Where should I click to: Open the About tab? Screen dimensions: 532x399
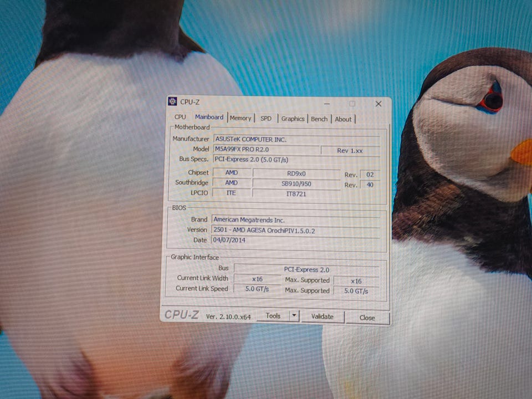344,119
